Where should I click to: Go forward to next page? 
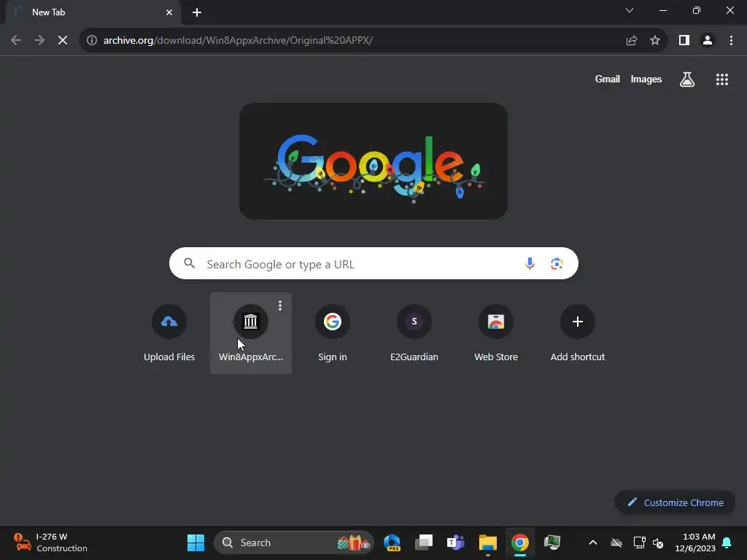[39, 40]
